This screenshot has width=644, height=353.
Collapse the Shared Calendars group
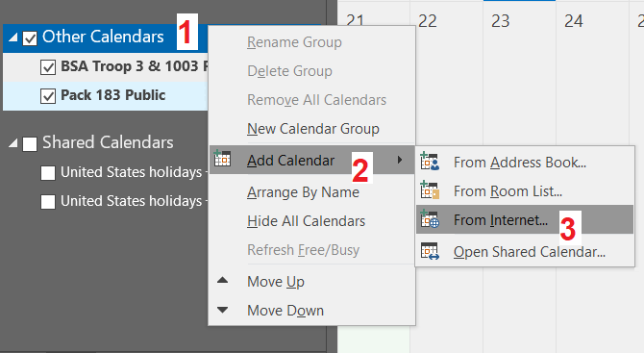(12, 143)
